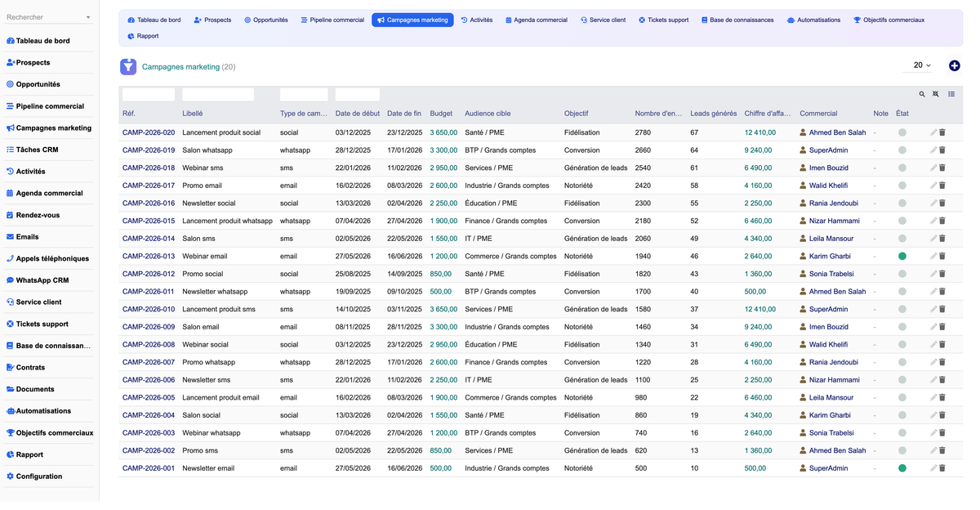Open commercial Ahmed Ben Salah in CAMP-2026-020 row
The height and width of the screenshot is (510, 980).
point(837,132)
